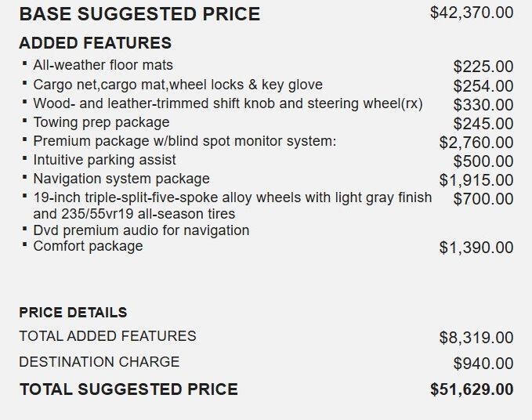Screen dimensions: 532x420
Task: Click the $2,760.00 premium package price
Action: [x=476, y=143]
